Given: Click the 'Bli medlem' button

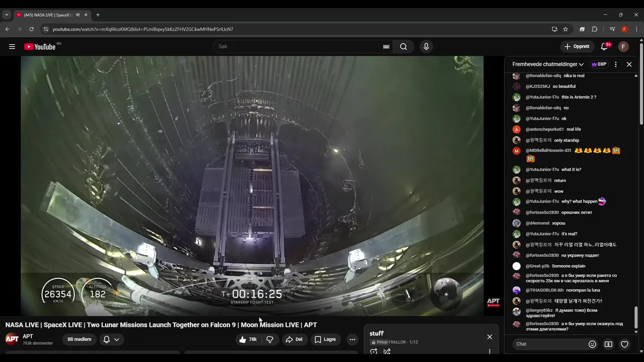Looking at the screenshot, I should 79,339.
